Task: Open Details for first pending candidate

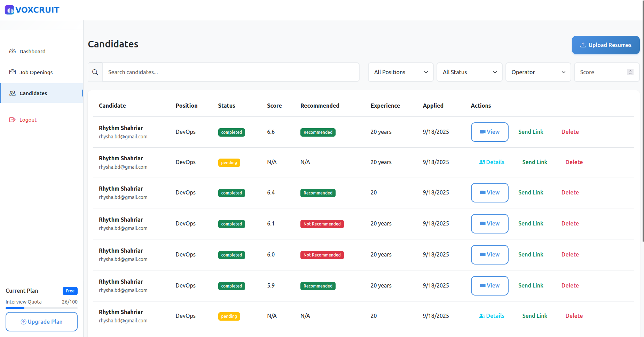Action: (x=492, y=162)
